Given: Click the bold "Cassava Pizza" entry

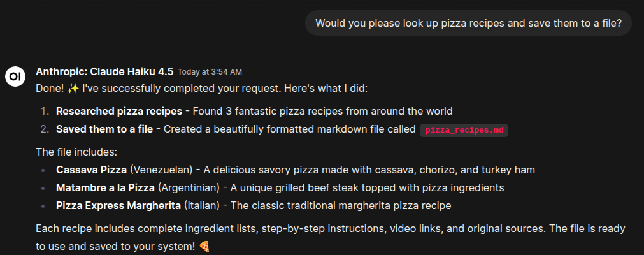Looking at the screenshot, I should point(92,170).
